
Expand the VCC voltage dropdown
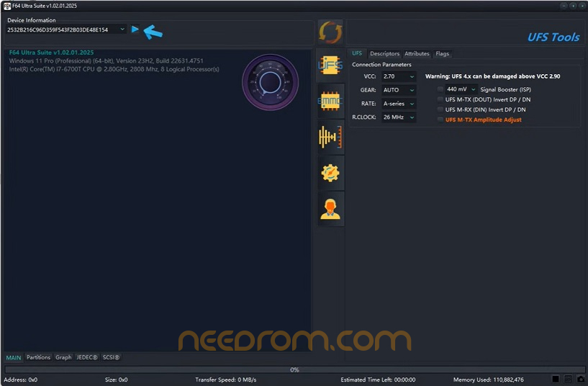coord(399,76)
